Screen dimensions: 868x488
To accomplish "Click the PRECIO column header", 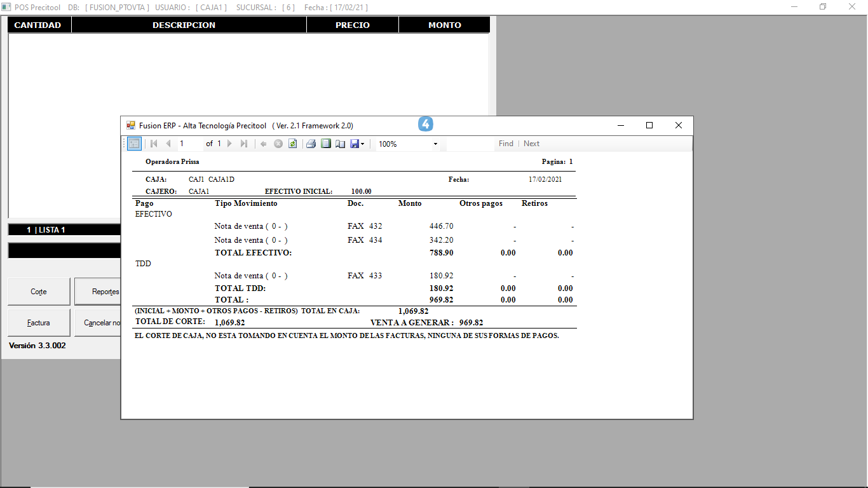I will (x=353, y=25).
